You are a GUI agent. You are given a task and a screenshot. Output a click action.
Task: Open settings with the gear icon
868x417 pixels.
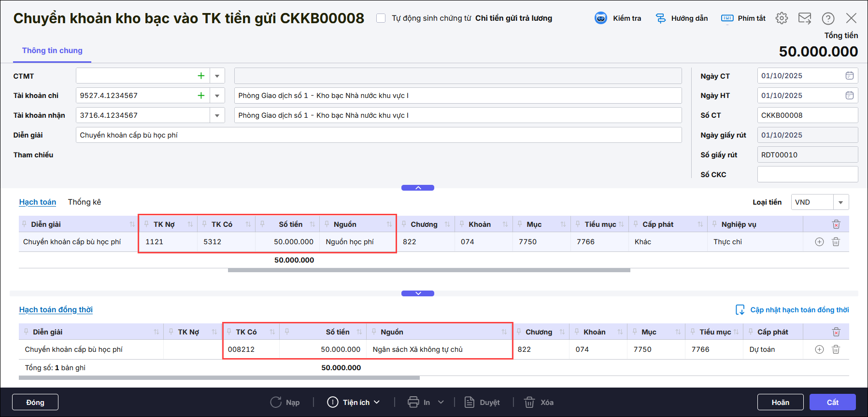point(782,18)
